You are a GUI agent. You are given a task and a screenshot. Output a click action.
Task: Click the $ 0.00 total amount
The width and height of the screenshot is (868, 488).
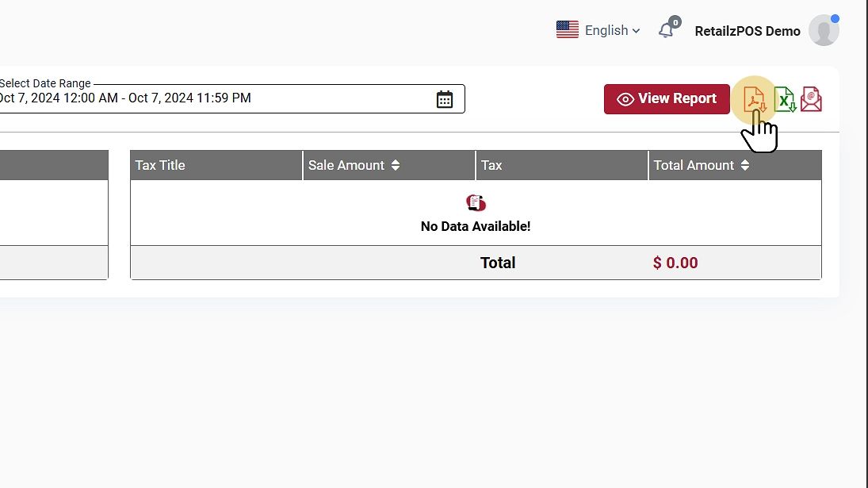click(x=675, y=263)
